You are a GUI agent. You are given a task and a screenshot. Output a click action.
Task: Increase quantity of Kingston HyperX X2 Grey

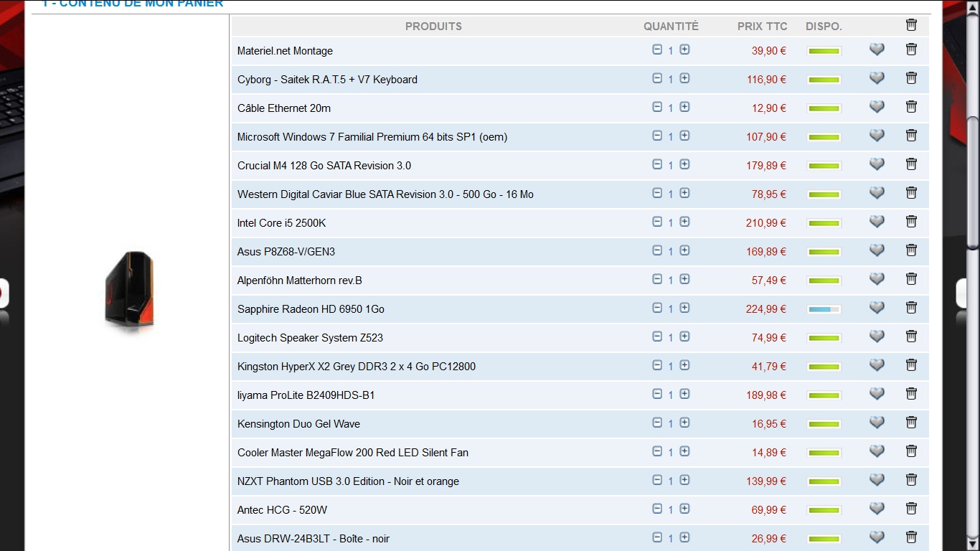[684, 365]
